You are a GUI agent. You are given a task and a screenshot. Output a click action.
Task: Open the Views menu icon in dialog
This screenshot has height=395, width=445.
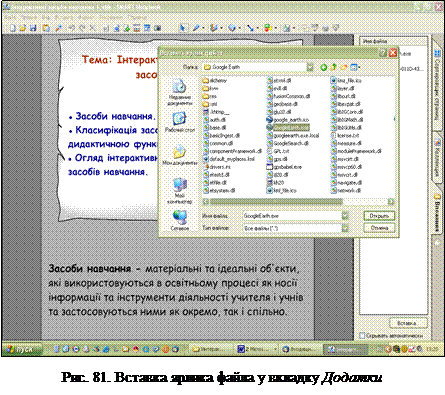pyautogui.click(x=354, y=67)
